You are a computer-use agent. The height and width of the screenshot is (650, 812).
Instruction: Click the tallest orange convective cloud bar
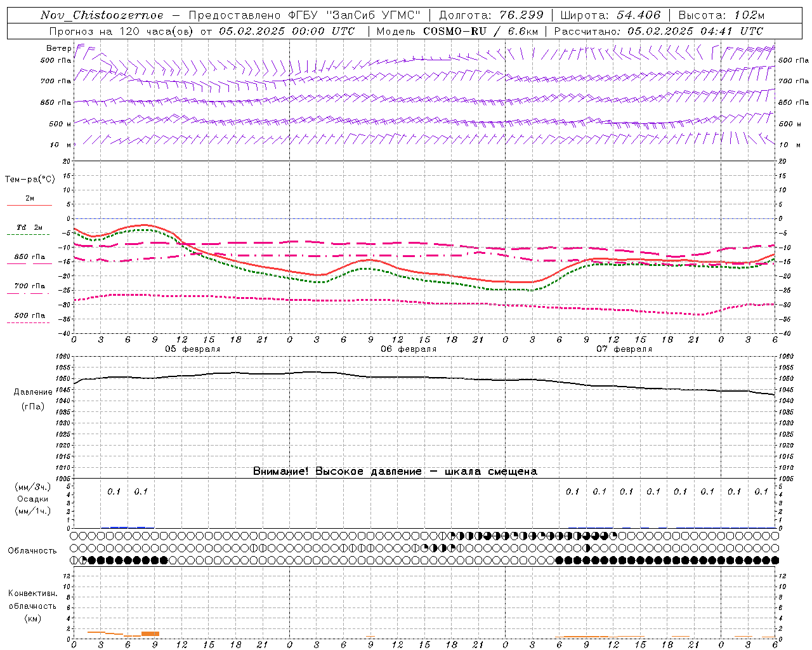[x=150, y=633]
